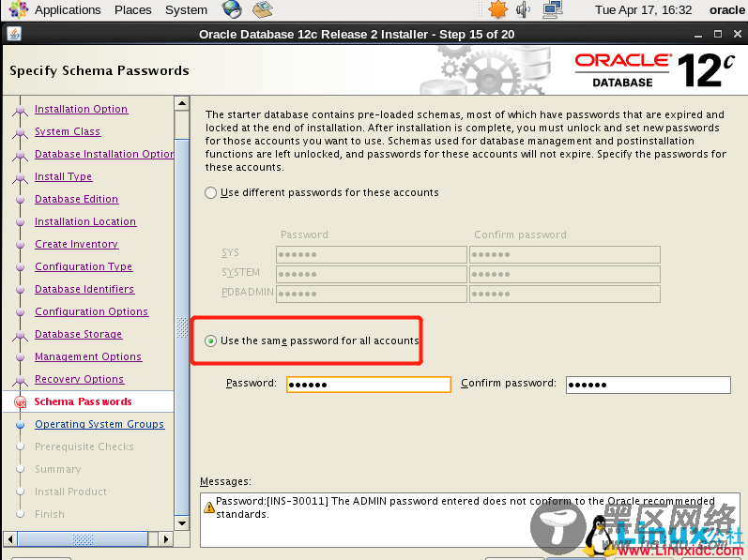The height and width of the screenshot is (560, 748).
Task: Open Create Inventory step
Action: (76, 244)
